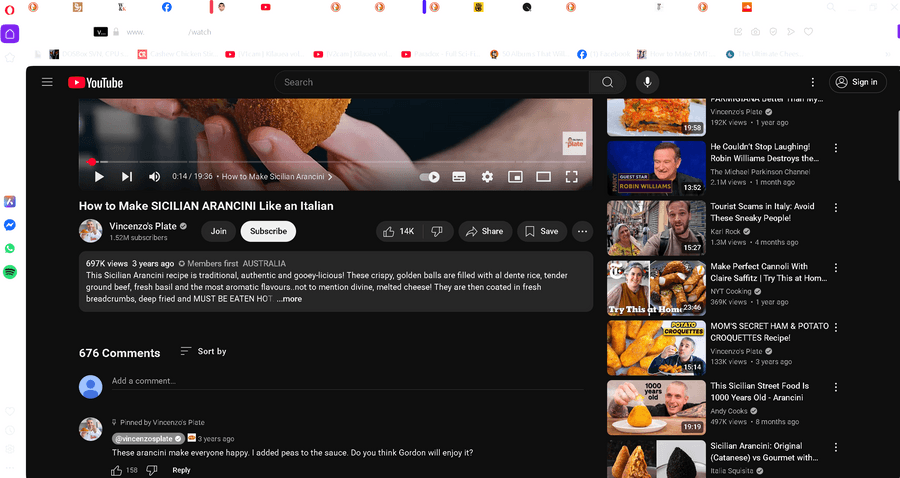Click the video progress bar scrubber
Image resolution: width=900 pixels, height=478 pixels.
91,161
